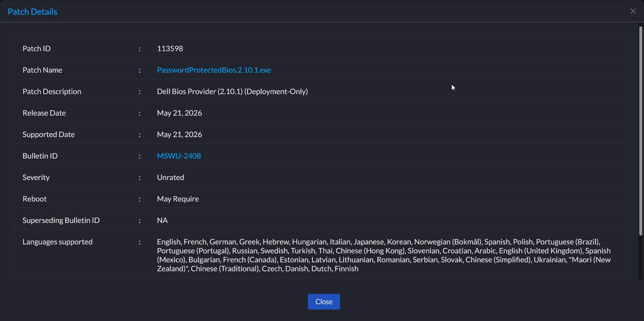The image size is (644, 321).
Task: Click the Severity label
Action: (x=36, y=177)
